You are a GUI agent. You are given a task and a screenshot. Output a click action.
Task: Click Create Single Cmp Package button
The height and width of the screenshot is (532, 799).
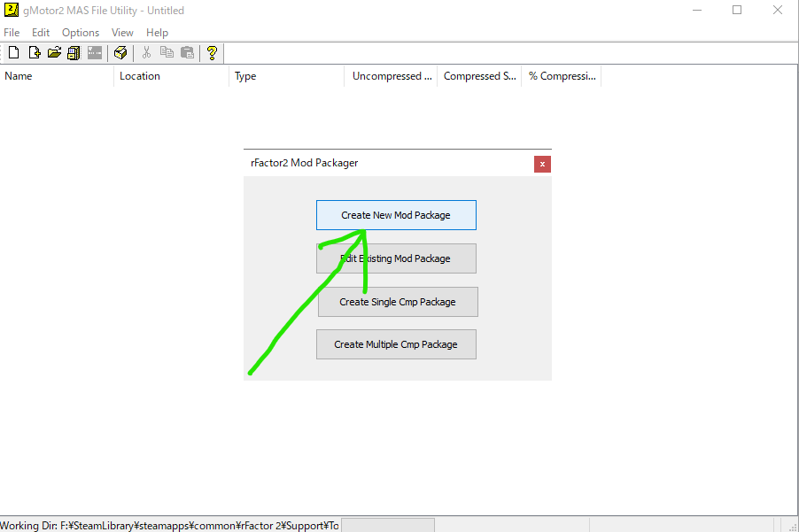[398, 301]
